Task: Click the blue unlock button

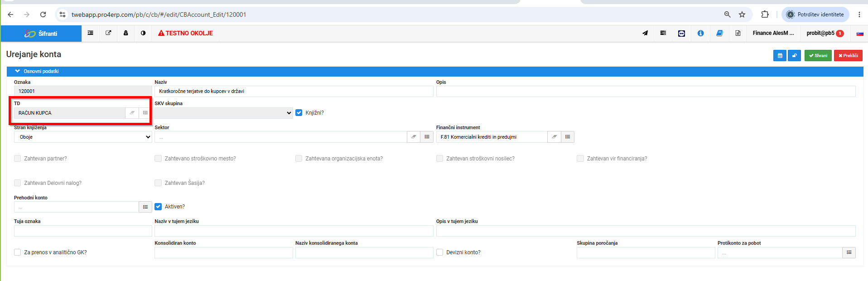Action: click(x=794, y=55)
